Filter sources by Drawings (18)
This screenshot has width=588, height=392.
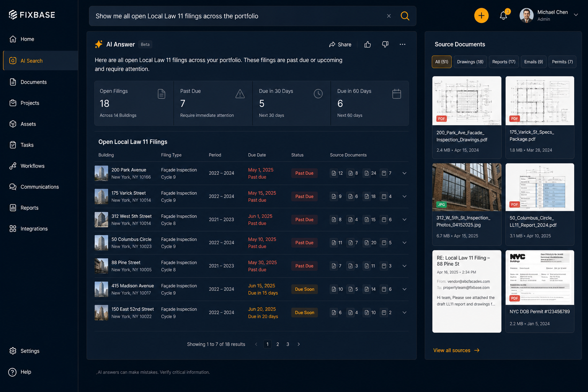(x=470, y=62)
